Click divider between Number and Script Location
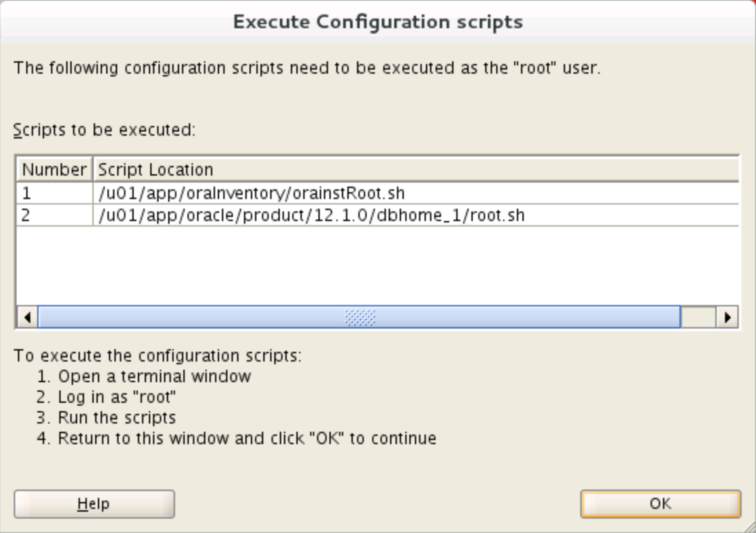Viewport: 756px width, 533px height. [92, 169]
